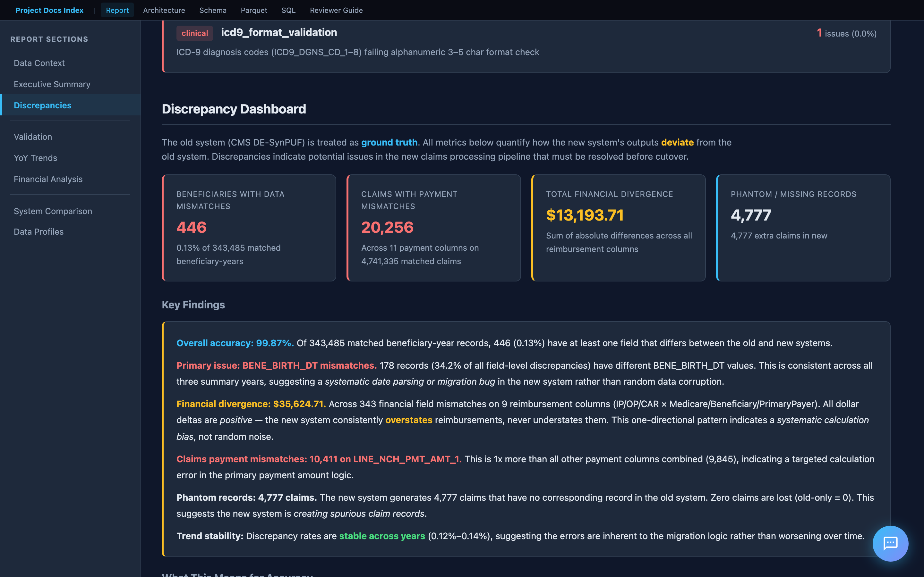Open the Reviewer Guide tab
Viewport: 924px width, 577px height.
336,10
